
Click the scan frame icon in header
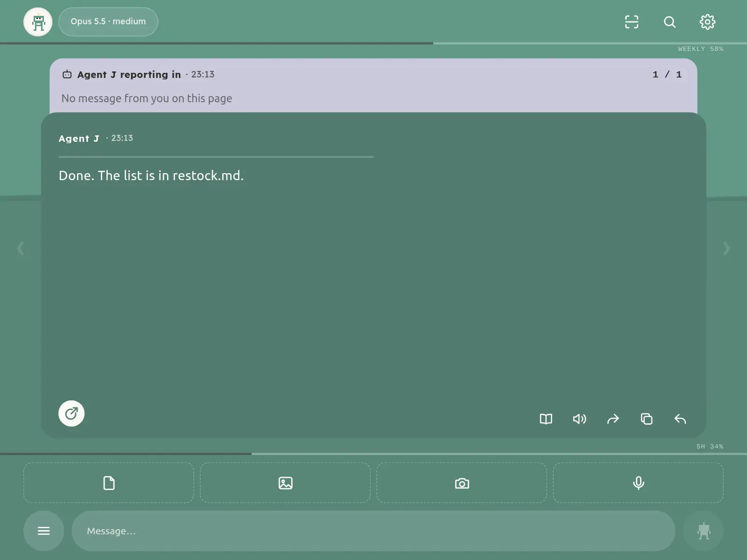click(x=632, y=22)
